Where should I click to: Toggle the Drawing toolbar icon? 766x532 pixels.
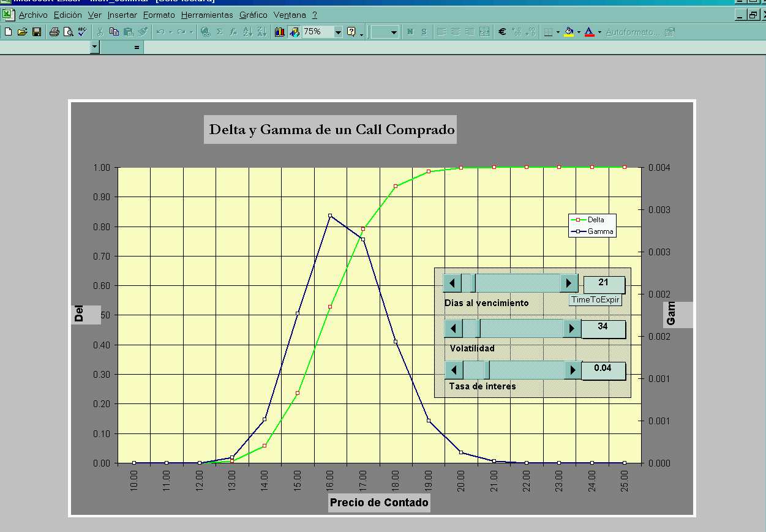(x=294, y=32)
